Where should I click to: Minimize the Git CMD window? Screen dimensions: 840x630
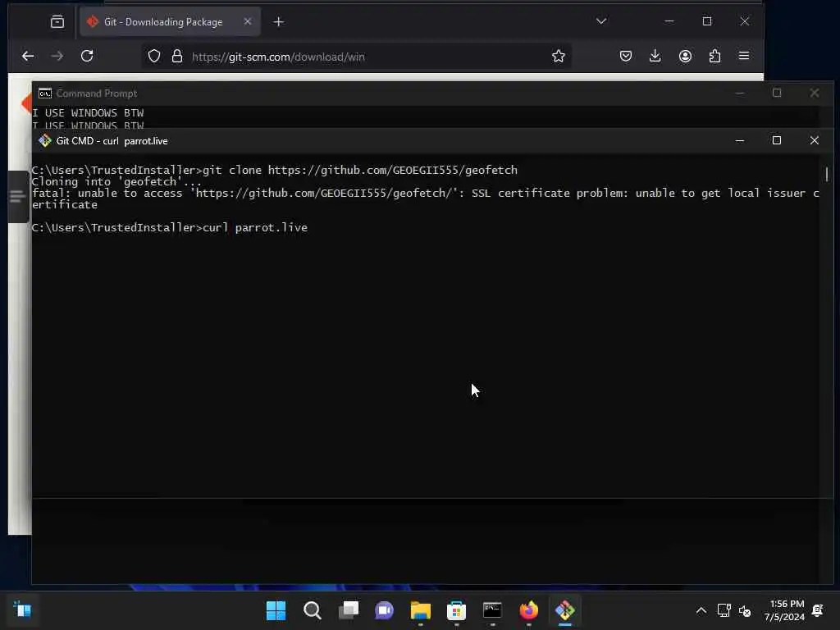(x=739, y=140)
